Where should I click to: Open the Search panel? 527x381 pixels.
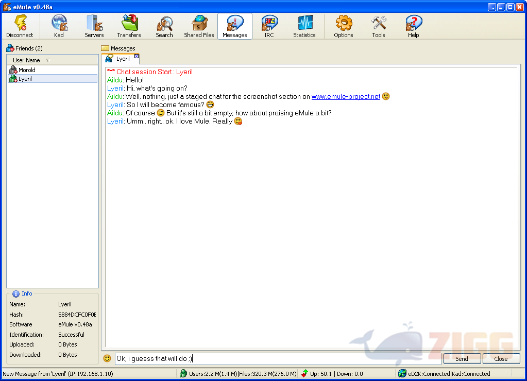tap(164, 26)
